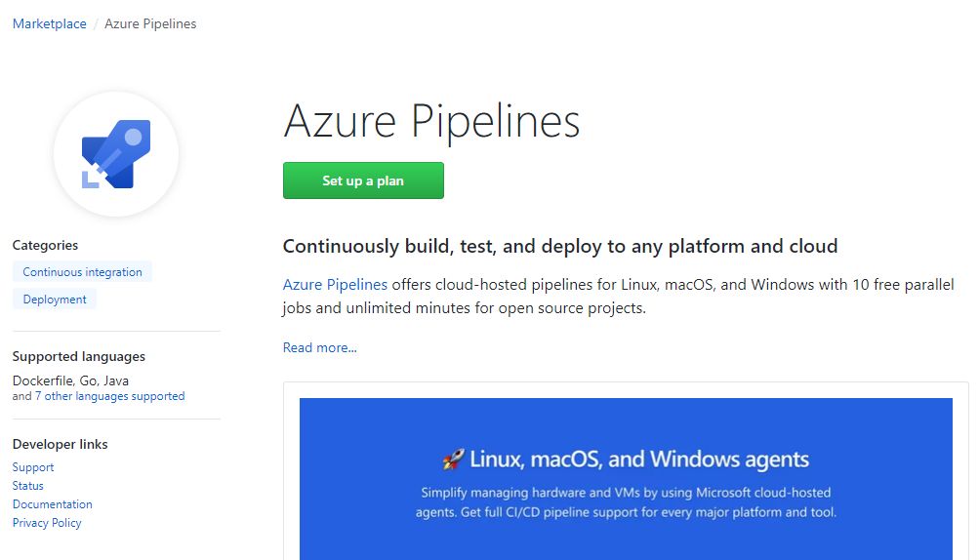Click the Set up a plan button
This screenshot has height=560, width=979.
coord(363,180)
